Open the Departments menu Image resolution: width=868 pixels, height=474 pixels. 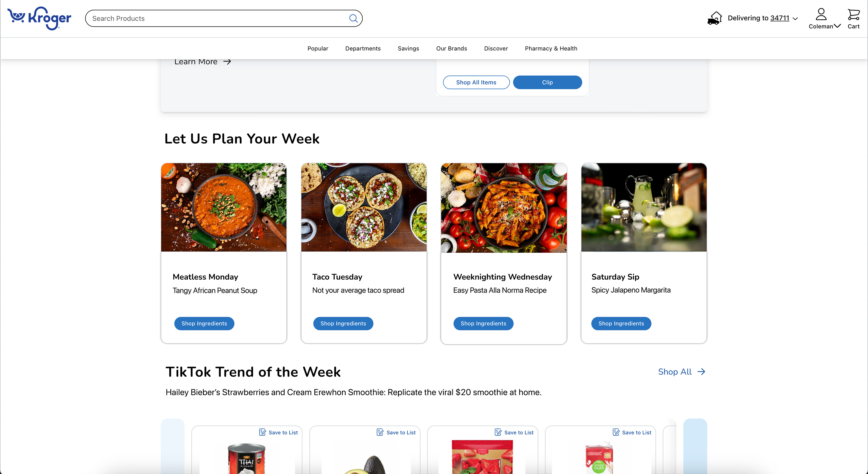tap(363, 48)
